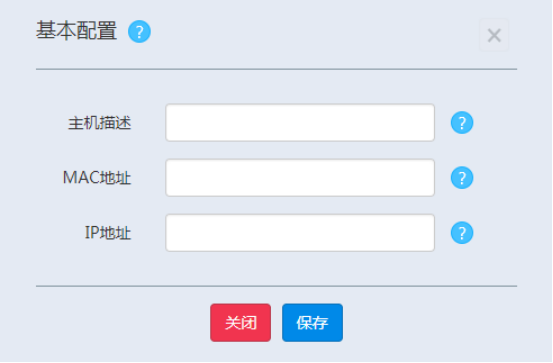Select the IP地址 label text
Screen dimensions: 553x363
(108, 233)
